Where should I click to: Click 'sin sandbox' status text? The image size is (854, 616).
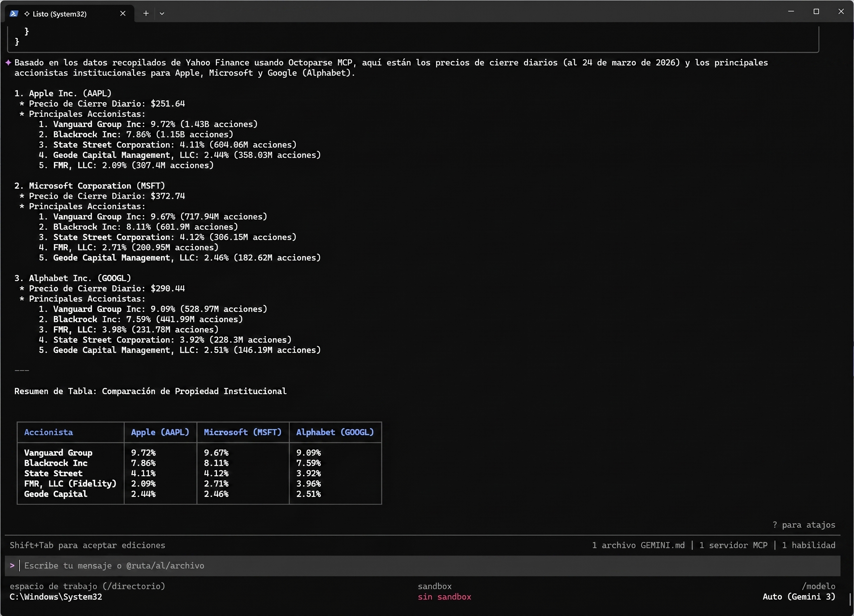(444, 597)
